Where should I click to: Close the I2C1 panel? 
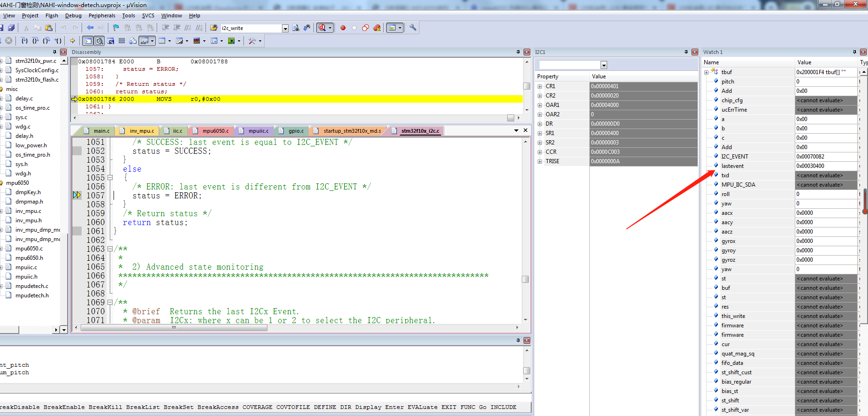point(695,52)
